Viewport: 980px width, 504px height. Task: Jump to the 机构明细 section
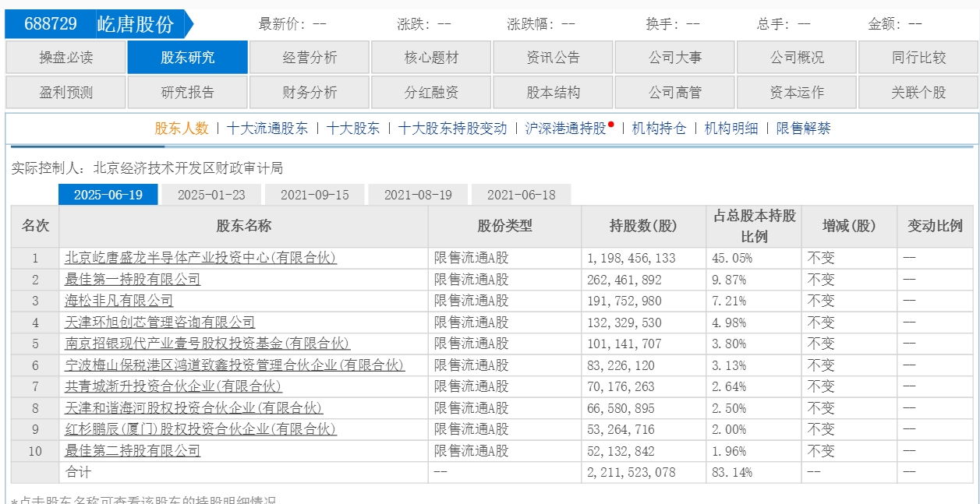pos(731,129)
